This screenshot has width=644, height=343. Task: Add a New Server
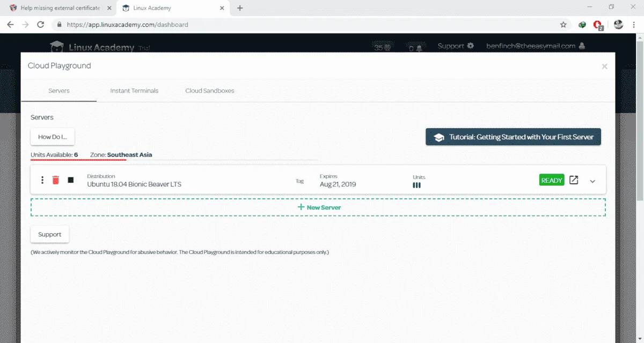pos(318,207)
